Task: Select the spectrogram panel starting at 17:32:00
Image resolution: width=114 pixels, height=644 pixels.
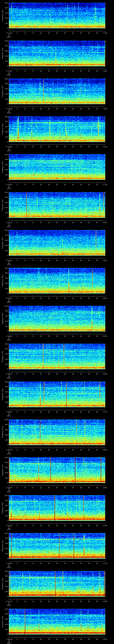Action: coord(57,622)
